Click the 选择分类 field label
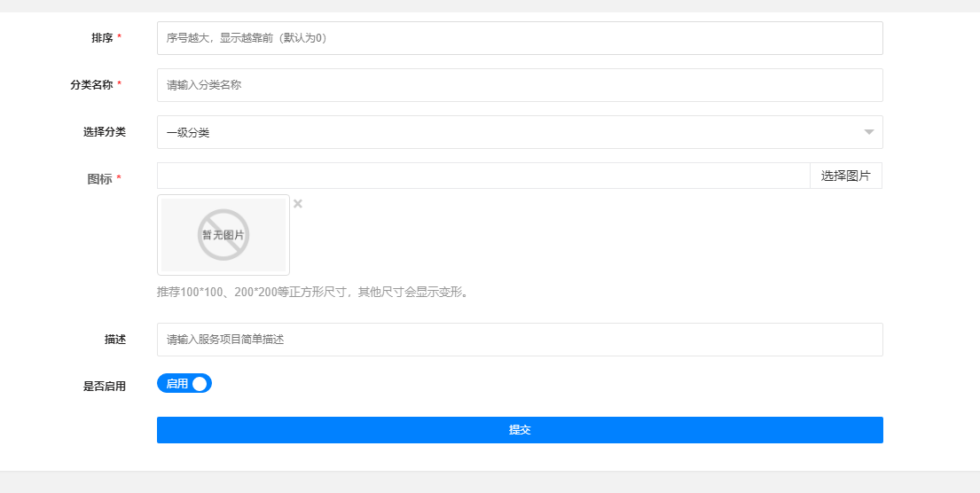The height and width of the screenshot is (493, 980). (105, 132)
